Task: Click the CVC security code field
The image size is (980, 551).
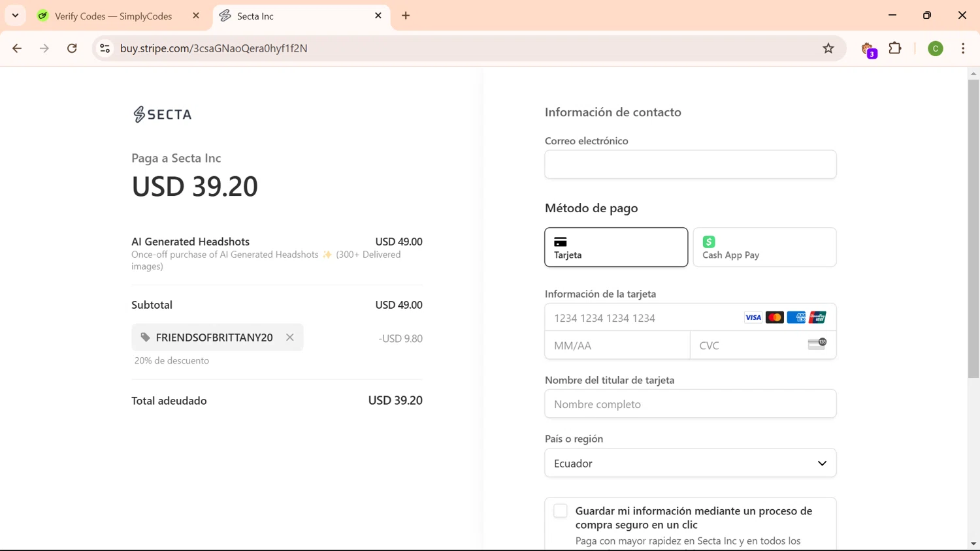Action: (763, 345)
